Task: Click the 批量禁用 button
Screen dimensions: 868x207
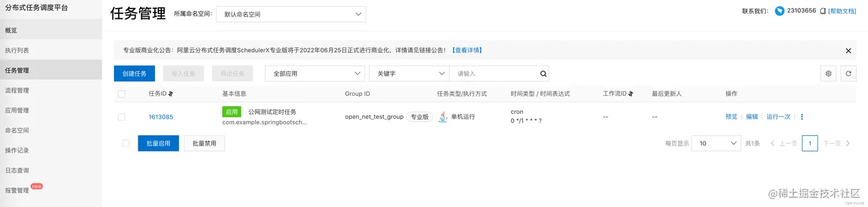Action: [204, 143]
